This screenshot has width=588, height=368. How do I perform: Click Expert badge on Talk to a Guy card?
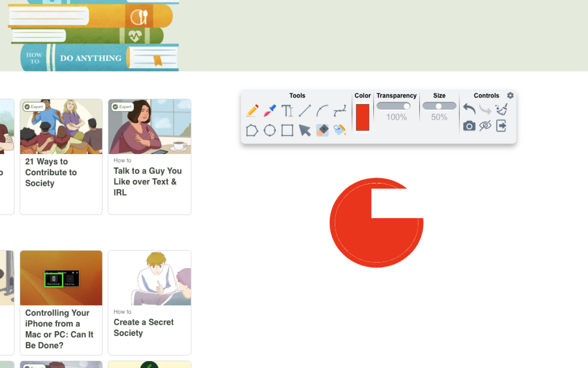tap(123, 107)
